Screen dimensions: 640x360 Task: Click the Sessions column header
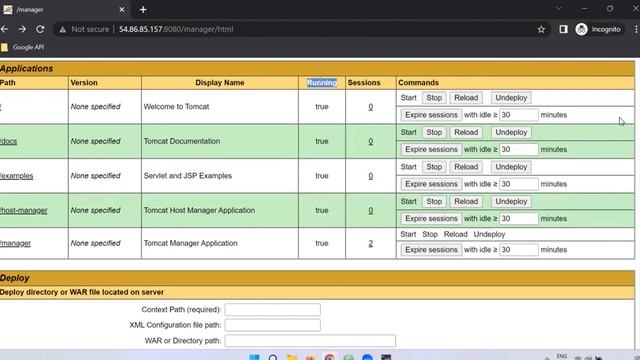pyautogui.click(x=364, y=83)
